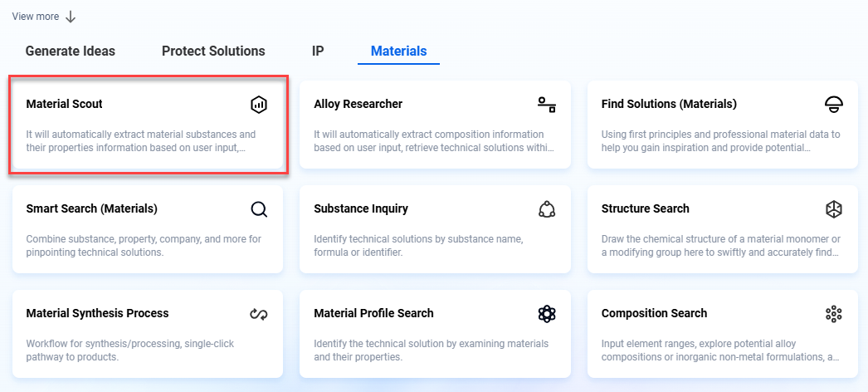868x392 pixels.
Task: Click the Smart Search magnifier icon
Action: pos(259,209)
